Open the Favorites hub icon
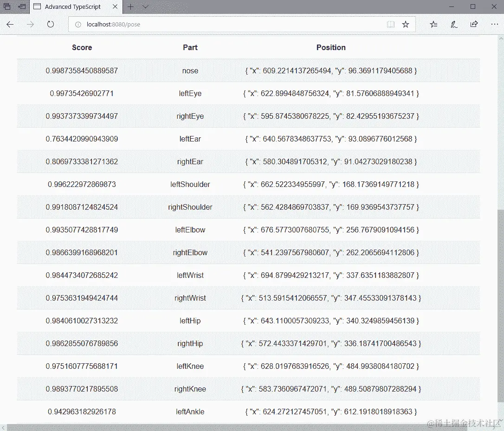The height and width of the screenshot is (431, 504). pos(433,25)
